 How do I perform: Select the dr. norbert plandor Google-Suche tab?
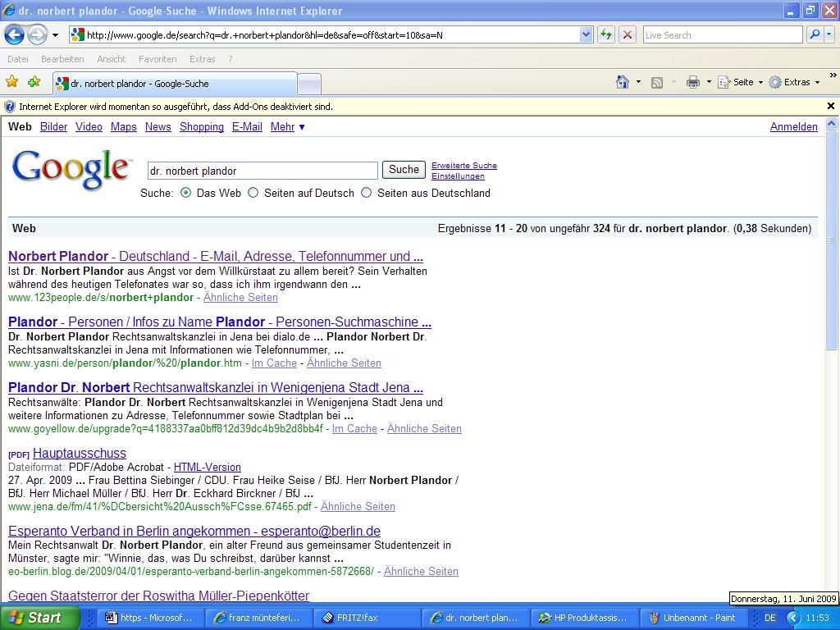pyautogui.click(x=175, y=84)
